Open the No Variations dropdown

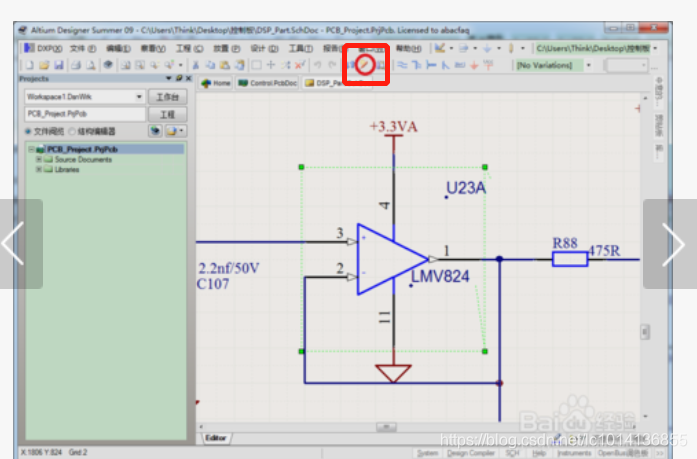pyautogui.click(x=589, y=65)
